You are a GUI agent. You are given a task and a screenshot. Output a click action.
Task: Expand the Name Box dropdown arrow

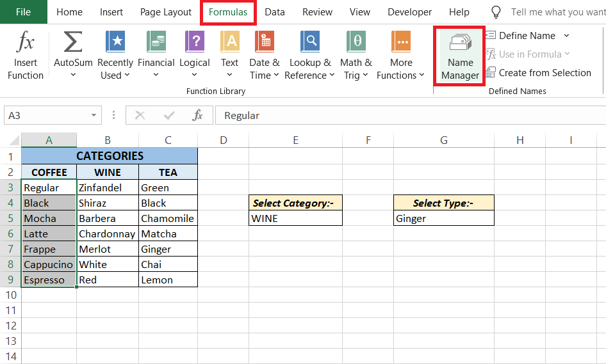pos(94,115)
